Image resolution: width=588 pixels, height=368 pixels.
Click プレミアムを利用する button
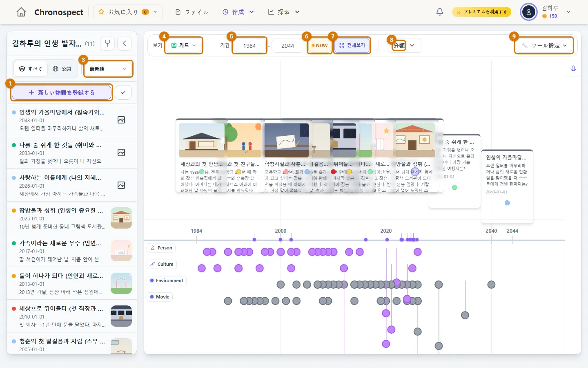click(x=482, y=12)
